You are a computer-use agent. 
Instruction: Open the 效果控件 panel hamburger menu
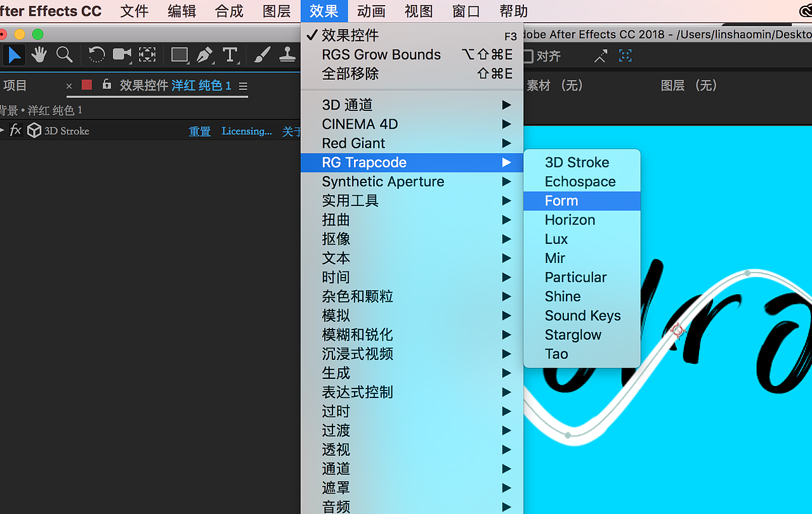[243, 86]
